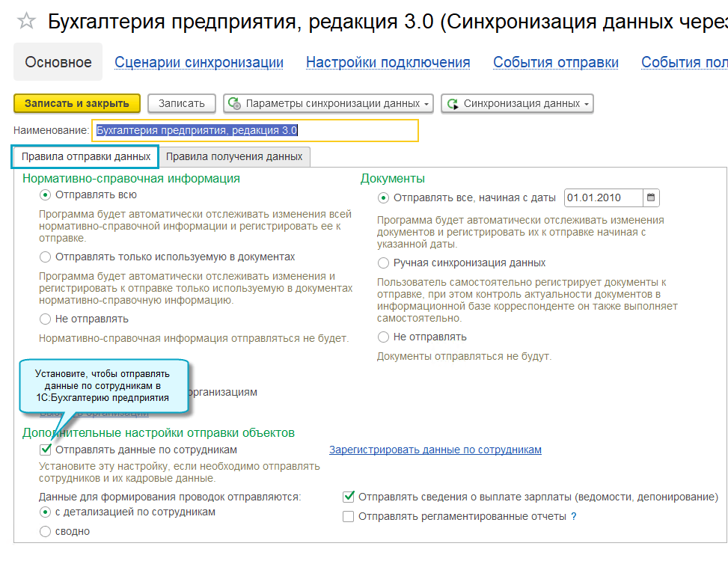
Task: Choose Ручная синхронизация данных option
Action: 383,263
